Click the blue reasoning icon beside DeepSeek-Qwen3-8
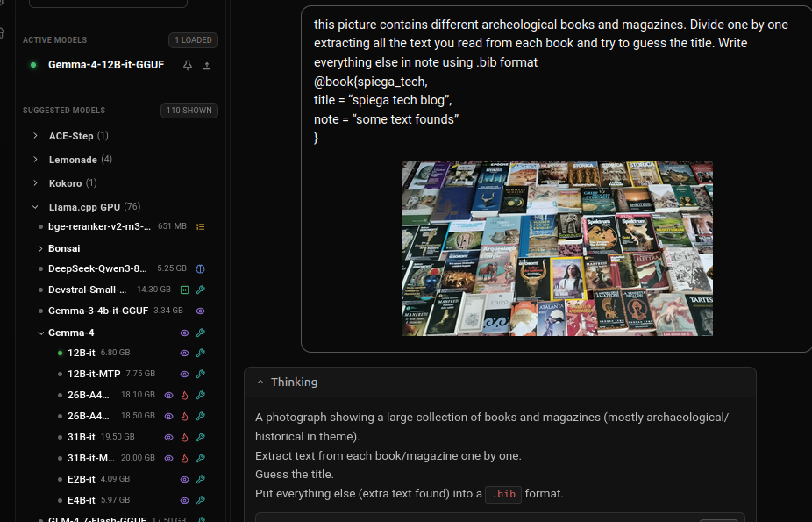This screenshot has height=522, width=812. coord(201,268)
